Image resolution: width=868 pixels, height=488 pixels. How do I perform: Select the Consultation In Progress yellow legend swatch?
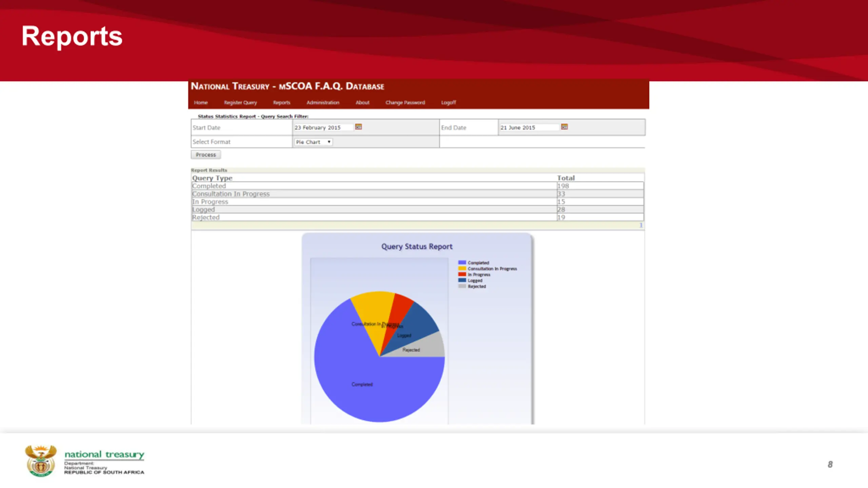(462, 268)
